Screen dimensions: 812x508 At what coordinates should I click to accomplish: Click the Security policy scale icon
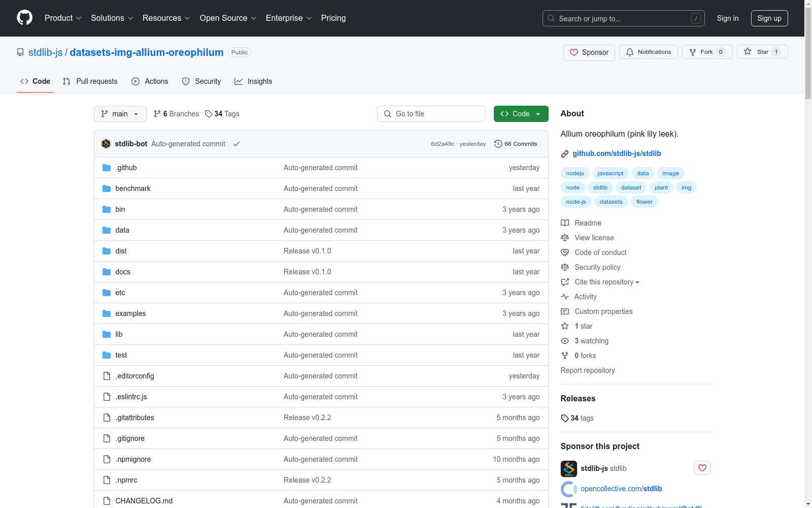(x=565, y=267)
